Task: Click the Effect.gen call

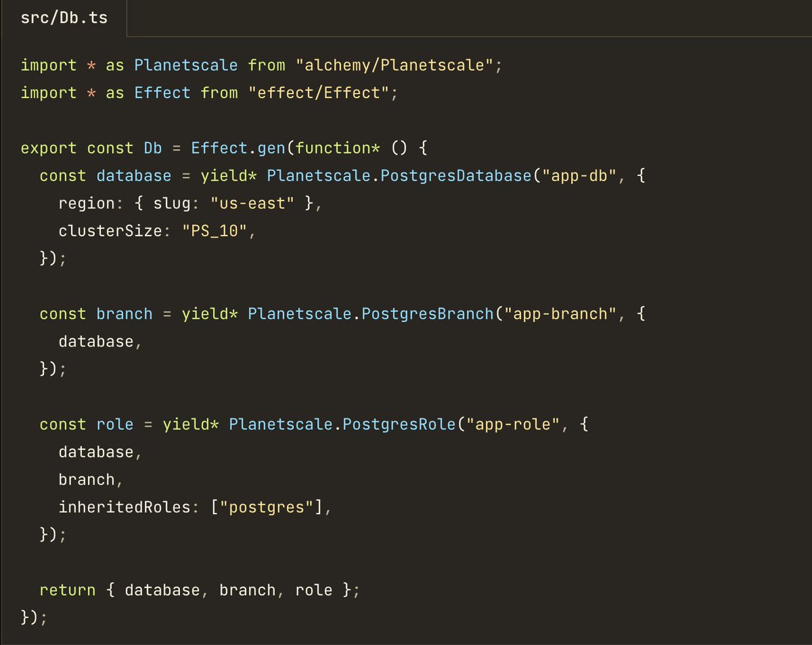Action: [238, 148]
